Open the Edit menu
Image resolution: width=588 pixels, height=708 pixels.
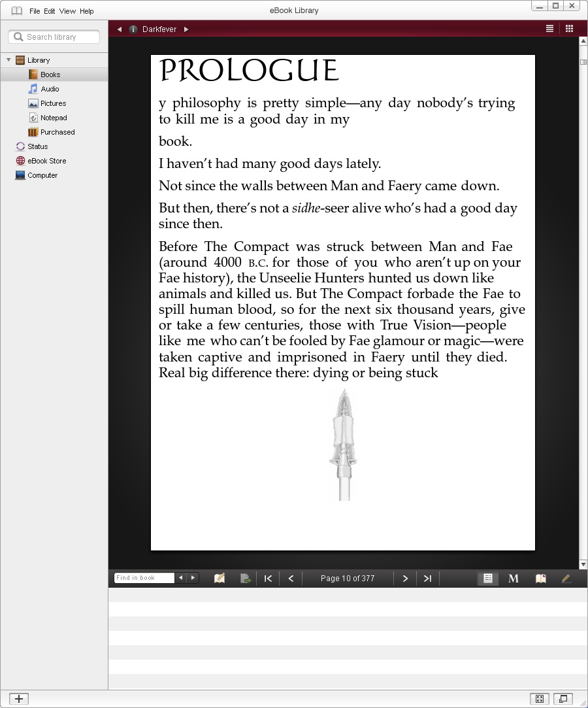click(49, 11)
